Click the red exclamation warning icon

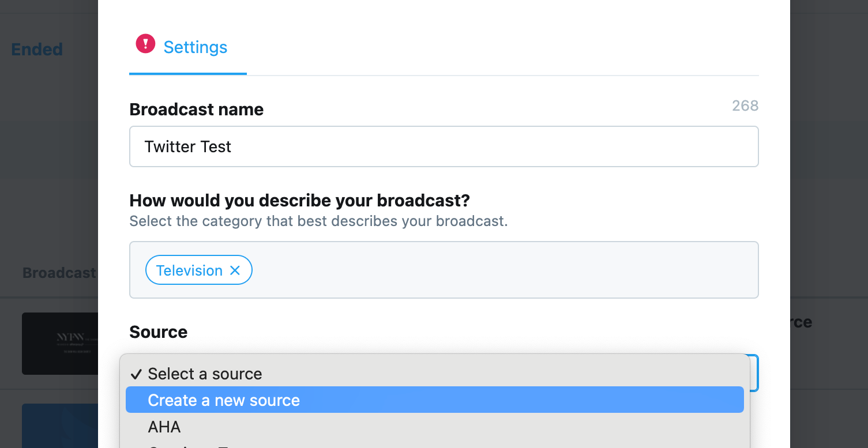(x=145, y=44)
